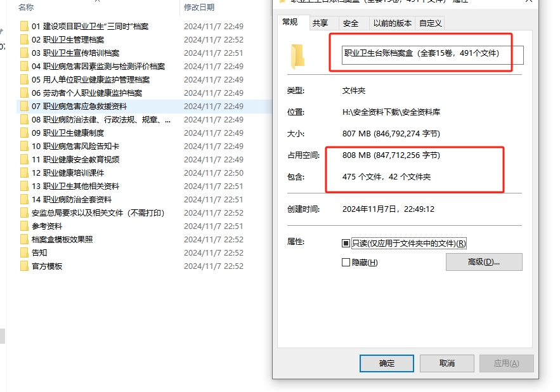Click folder icon for 档案盒模板效果照
Screen dimensions: 560x392
[x=24, y=239]
